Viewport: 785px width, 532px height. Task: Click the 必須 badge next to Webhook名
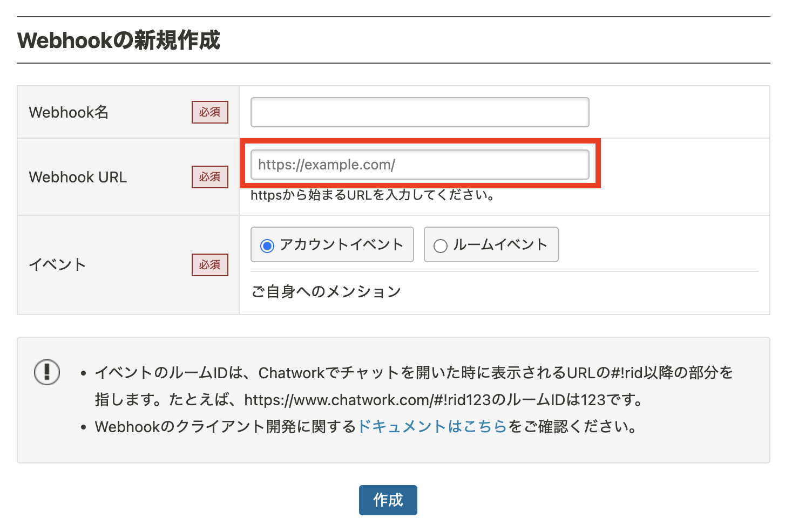click(209, 112)
